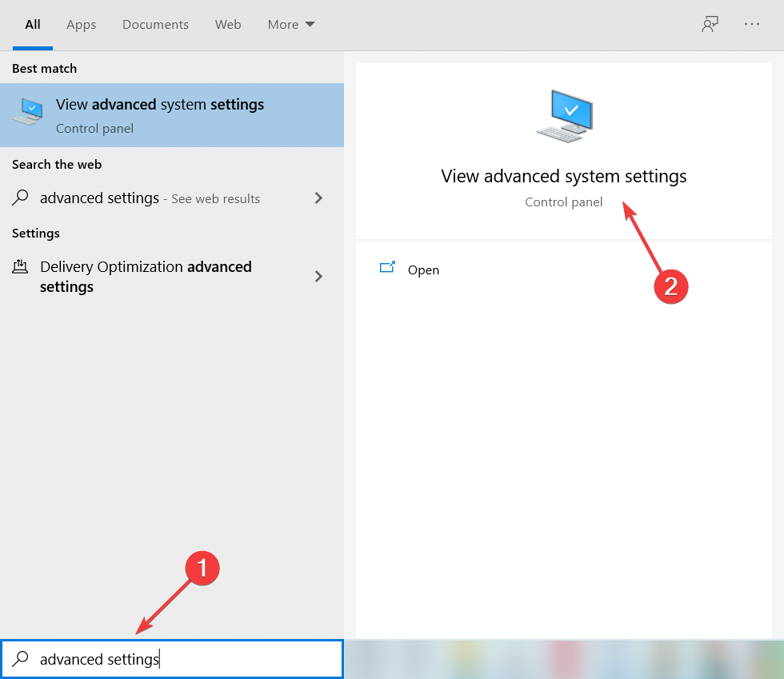This screenshot has height=679, width=784.
Task: Click the Delivery Optimization settings icon
Action: [x=20, y=266]
